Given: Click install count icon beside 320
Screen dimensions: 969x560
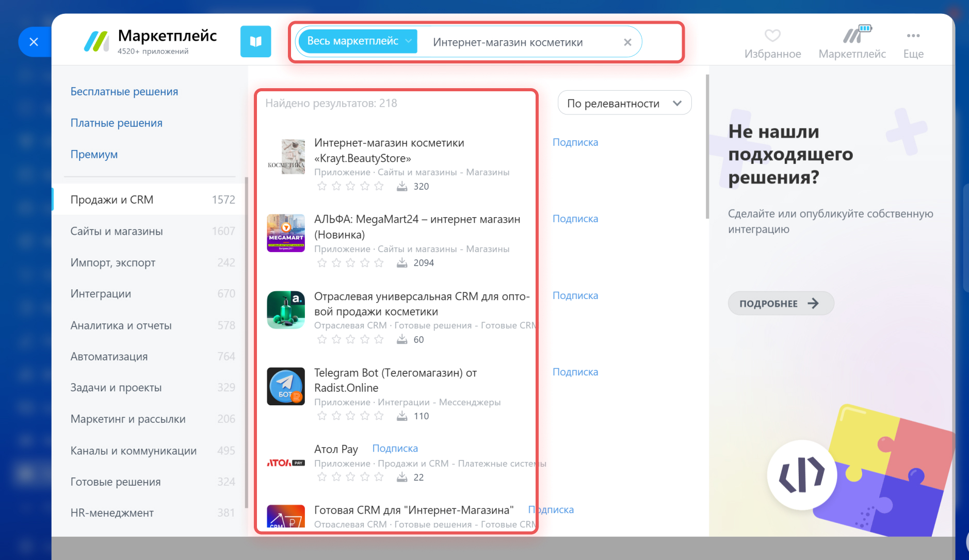Looking at the screenshot, I should (402, 186).
